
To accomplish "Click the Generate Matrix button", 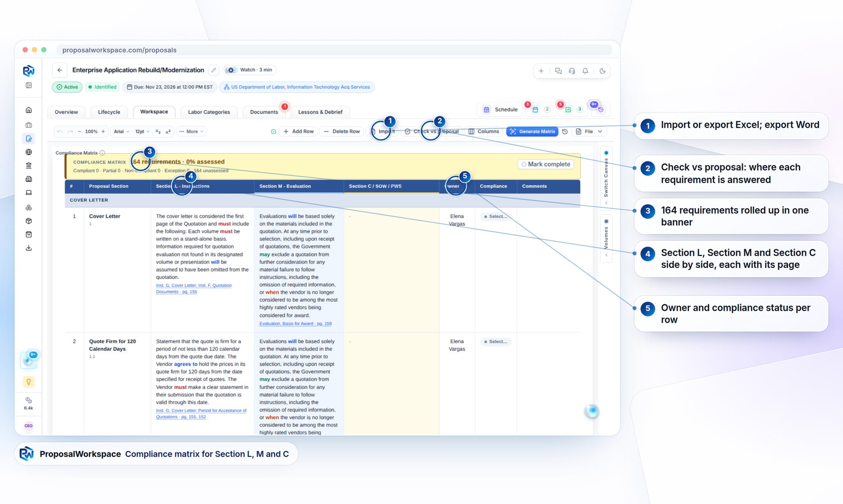I will (x=532, y=131).
